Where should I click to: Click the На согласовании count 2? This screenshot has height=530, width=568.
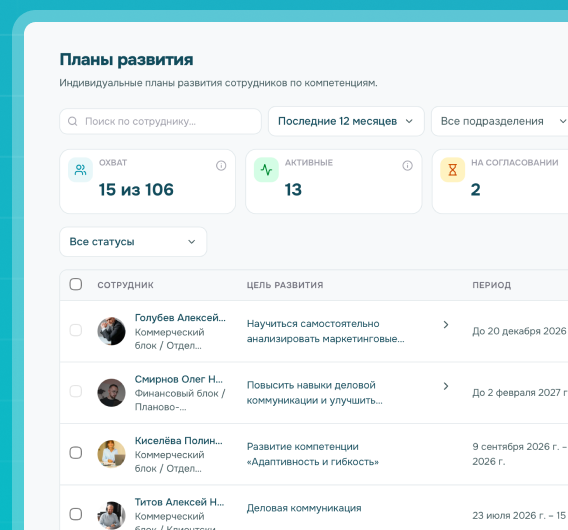click(475, 190)
